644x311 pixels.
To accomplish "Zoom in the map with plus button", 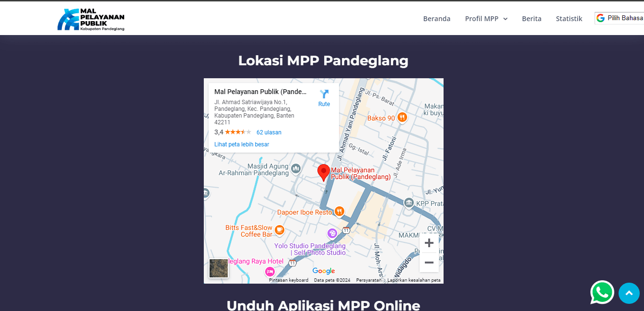I will coord(429,243).
